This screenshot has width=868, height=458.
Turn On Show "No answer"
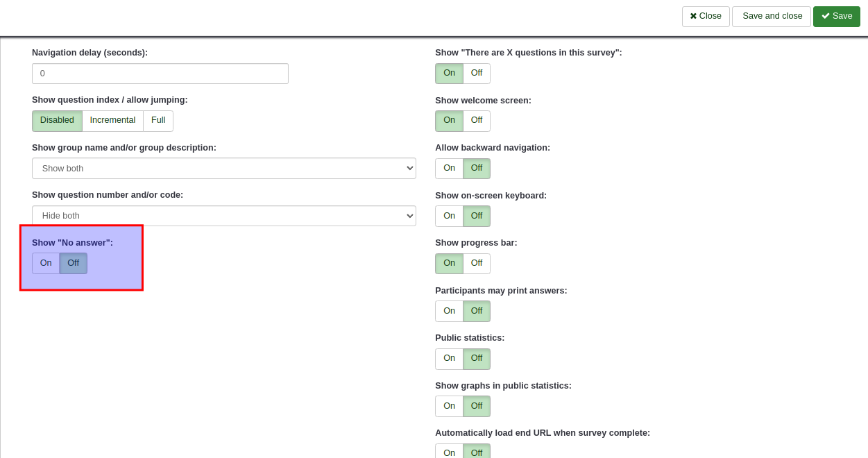click(x=46, y=263)
